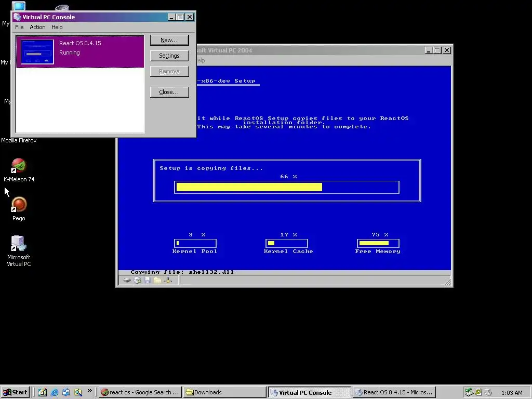
Task: Maximize the Virtual PC 2004 VM window
Action: pyautogui.click(x=437, y=50)
